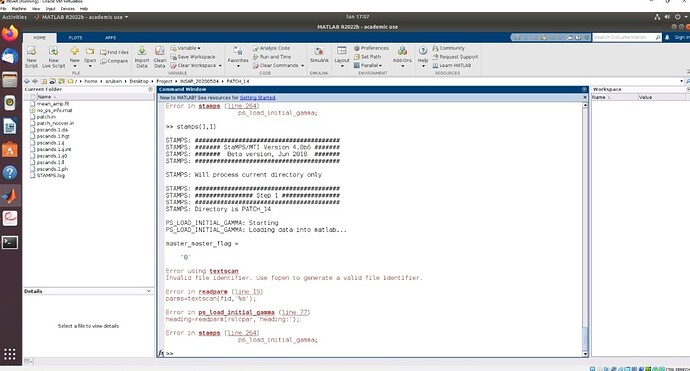Image resolution: width=690 pixels, height=371 pixels.
Task: Click Save Workspace
Action: (193, 57)
